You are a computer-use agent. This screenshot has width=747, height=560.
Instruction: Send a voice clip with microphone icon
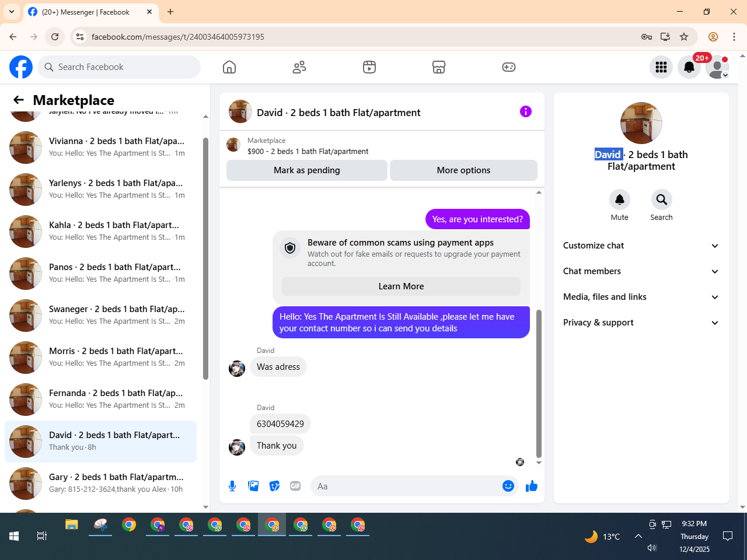[232, 486]
